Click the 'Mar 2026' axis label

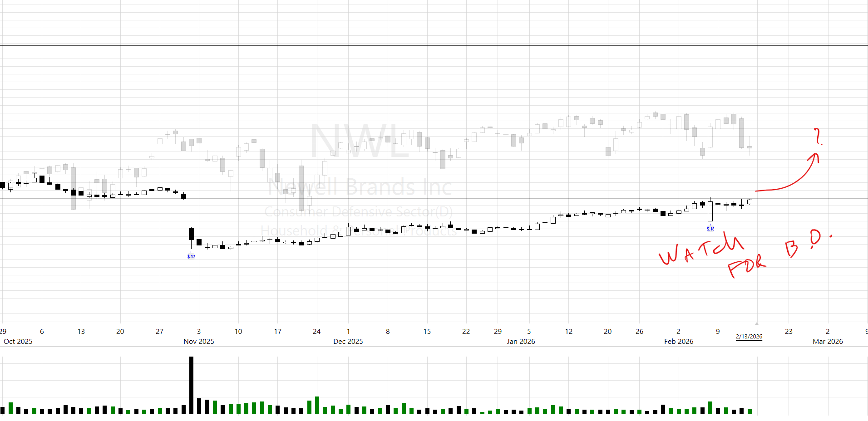tap(827, 342)
